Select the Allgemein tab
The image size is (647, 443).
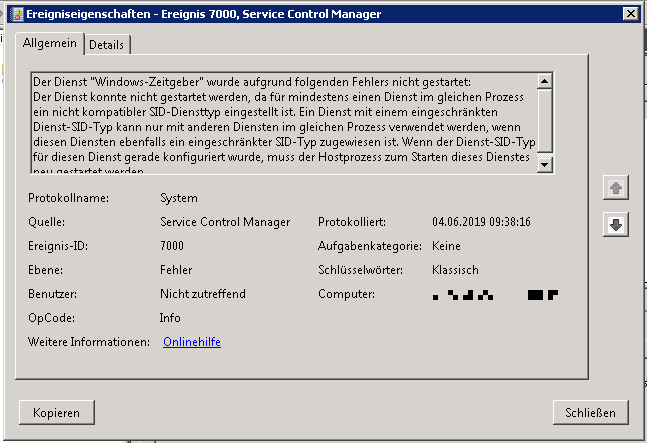tap(50, 44)
